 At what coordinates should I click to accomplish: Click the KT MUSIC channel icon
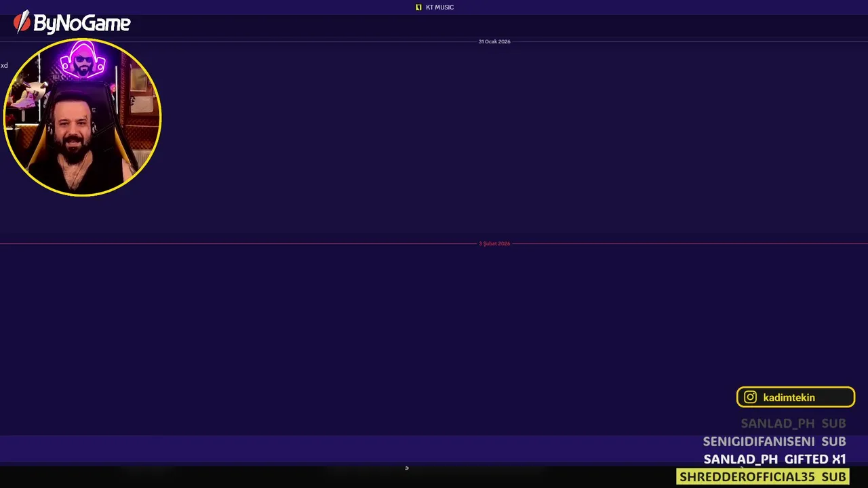[418, 7]
